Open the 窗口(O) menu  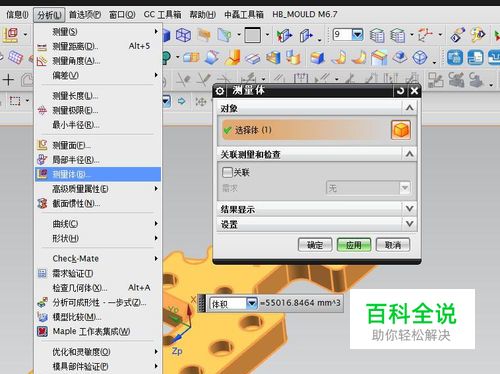(122, 15)
